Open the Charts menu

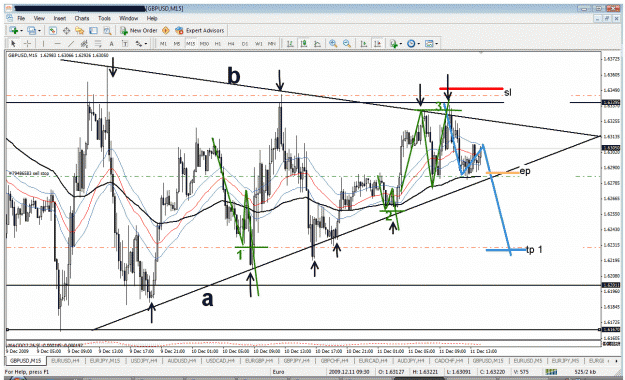82,18
